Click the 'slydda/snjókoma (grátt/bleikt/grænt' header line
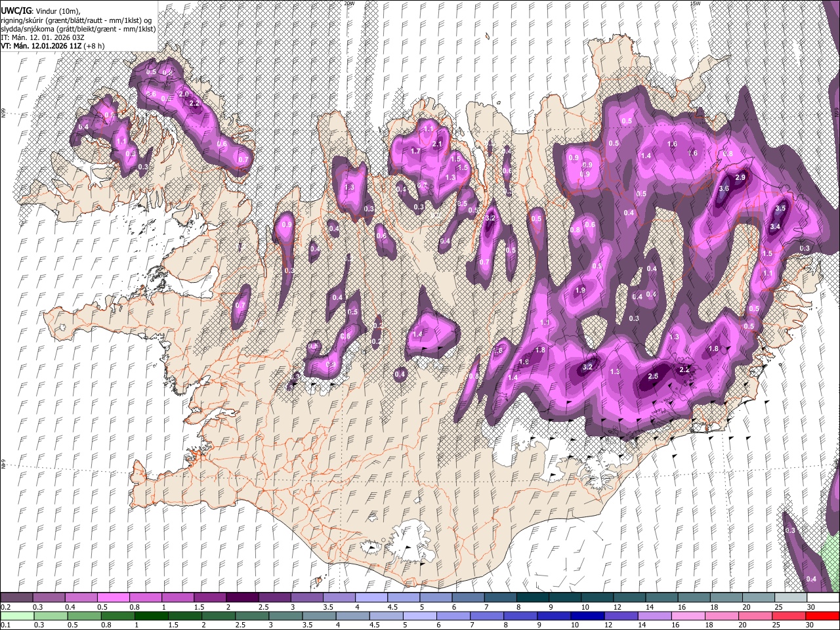 78,29
